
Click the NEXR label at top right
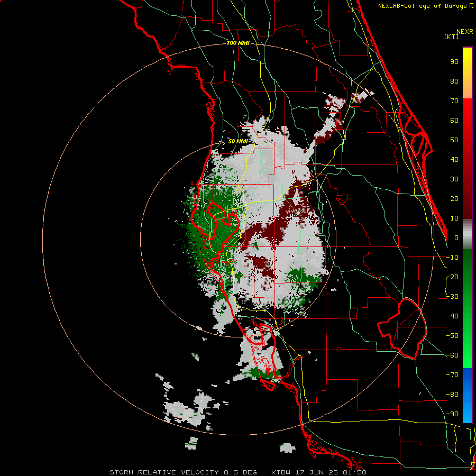click(x=465, y=32)
